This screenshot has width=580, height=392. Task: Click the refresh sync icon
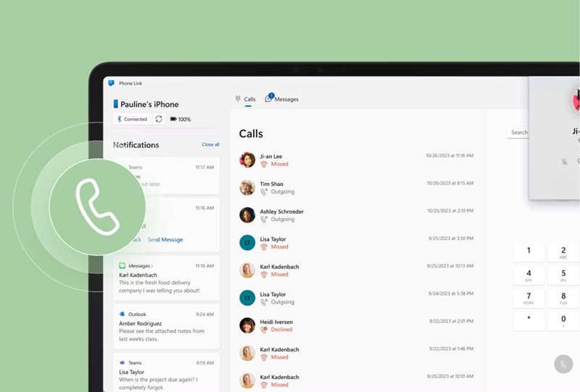[x=159, y=119]
